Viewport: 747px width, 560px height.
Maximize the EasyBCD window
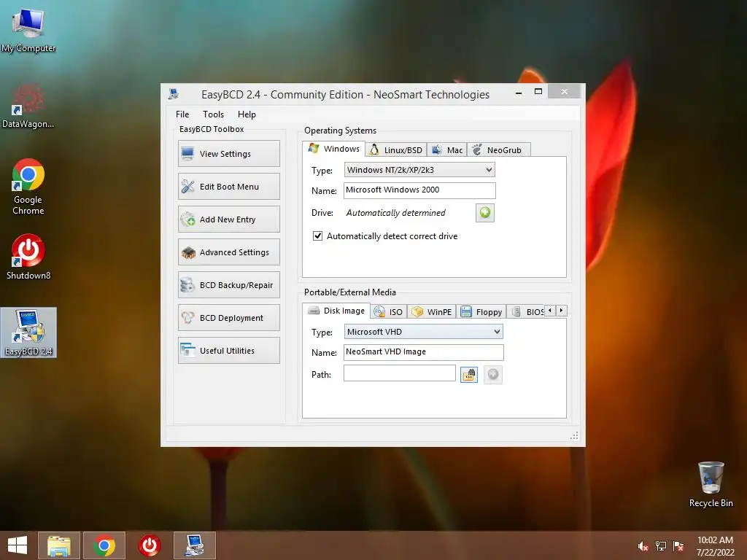tap(538, 92)
